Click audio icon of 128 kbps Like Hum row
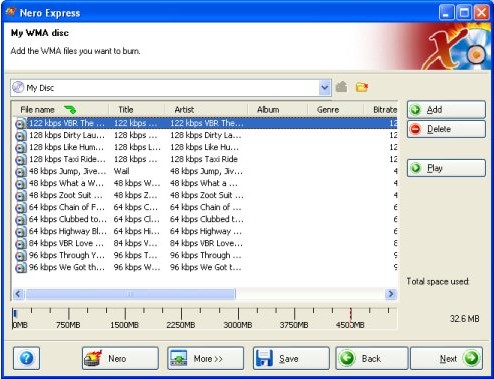 (21, 148)
